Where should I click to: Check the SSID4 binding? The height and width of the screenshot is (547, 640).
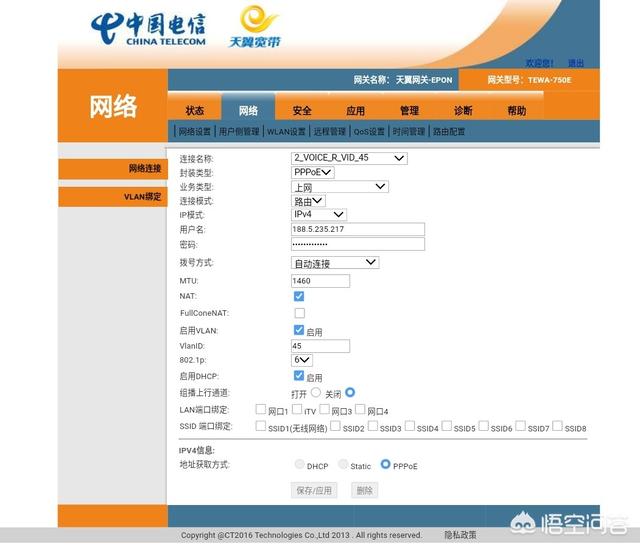[x=410, y=426]
